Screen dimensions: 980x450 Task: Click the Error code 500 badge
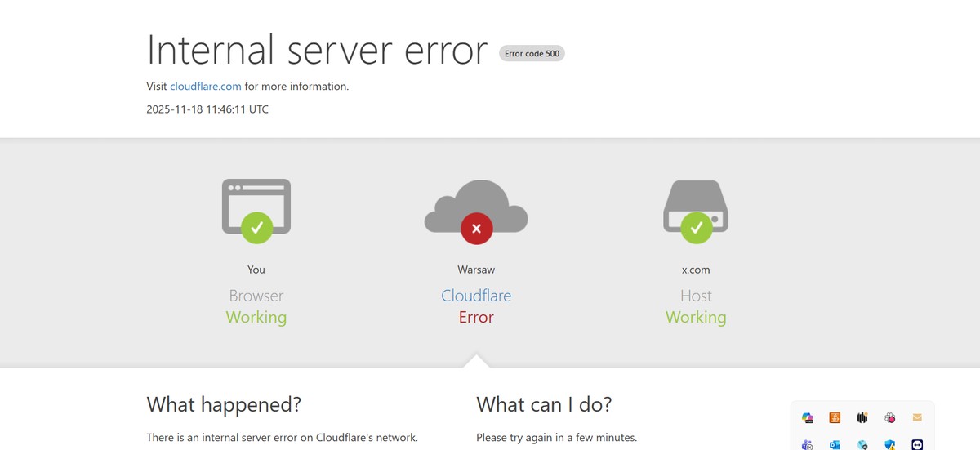click(x=532, y=54)
